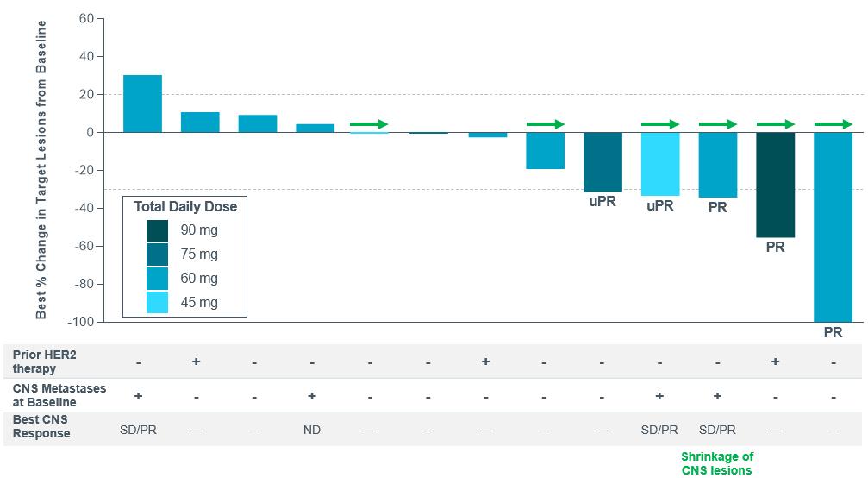Click the 90 mg legend color swatch
Viewport: 868px width, 478px height.
[x=157, y=230]
